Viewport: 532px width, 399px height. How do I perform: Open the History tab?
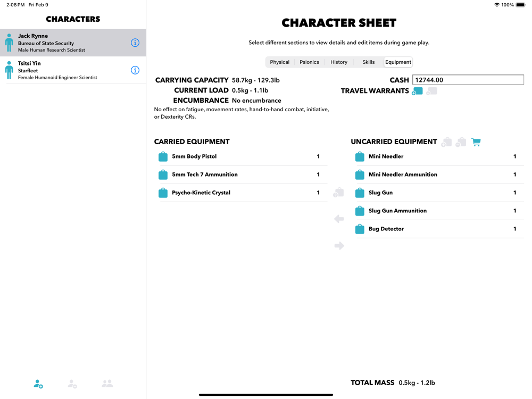(338, 62)
